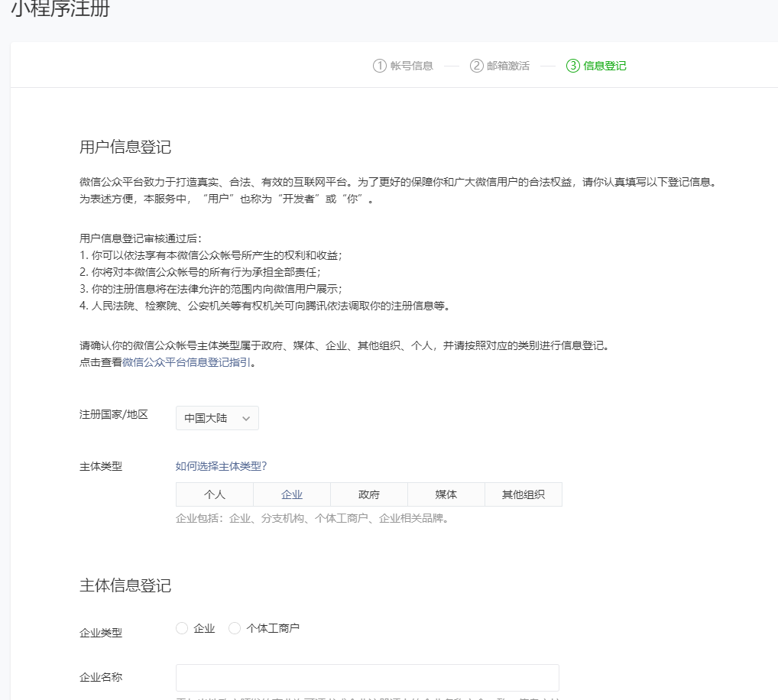Viewport: 778px width, 700px height.
Task: Click the hint text 企业包括：企业、分支机构、个体工商户
Action: [x=313, y=518]
